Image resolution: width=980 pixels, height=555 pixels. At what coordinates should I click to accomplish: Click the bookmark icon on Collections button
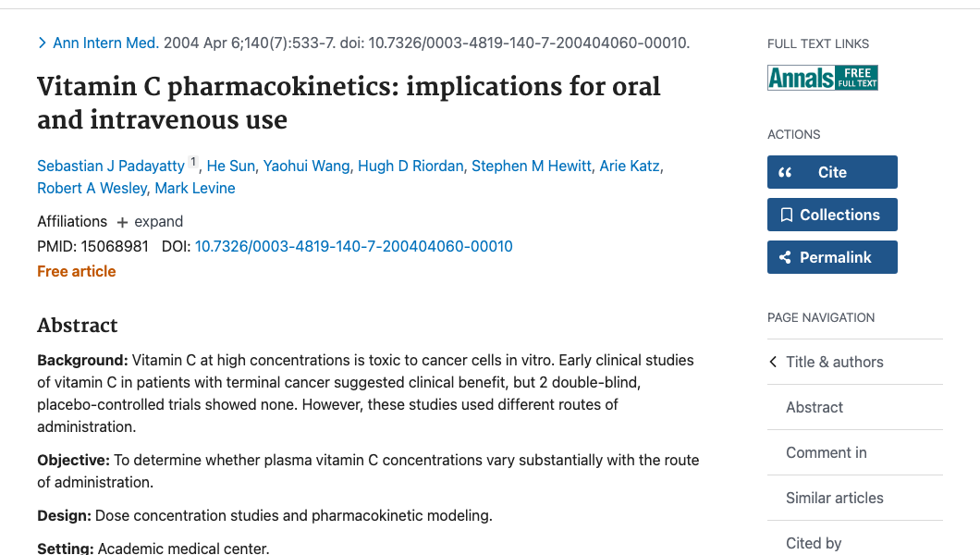788,215
